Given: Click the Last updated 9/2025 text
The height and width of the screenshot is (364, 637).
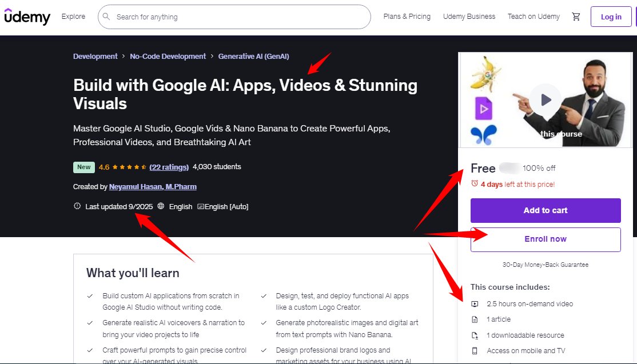Looking at the screenshot, I should pyautogui.click(x=119, y=206).
